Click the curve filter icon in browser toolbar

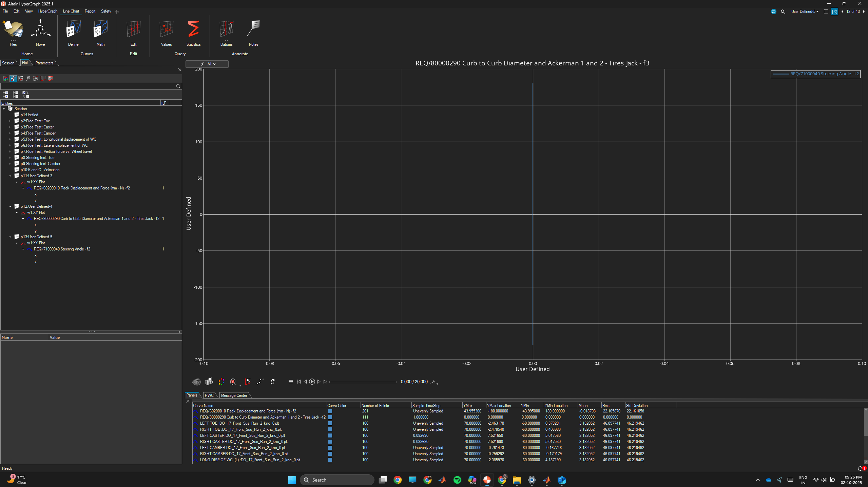click(13, 79)
